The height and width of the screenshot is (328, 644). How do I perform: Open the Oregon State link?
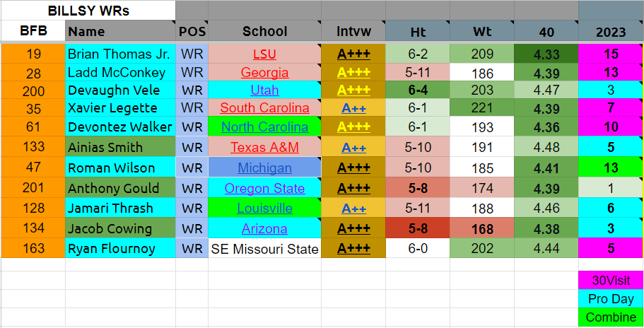[x=264, y=189]
